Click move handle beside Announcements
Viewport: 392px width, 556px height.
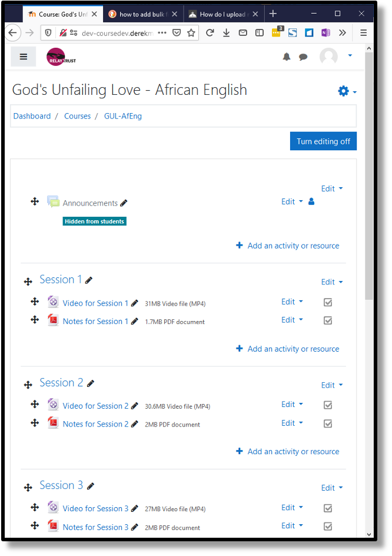coord(35,202)
